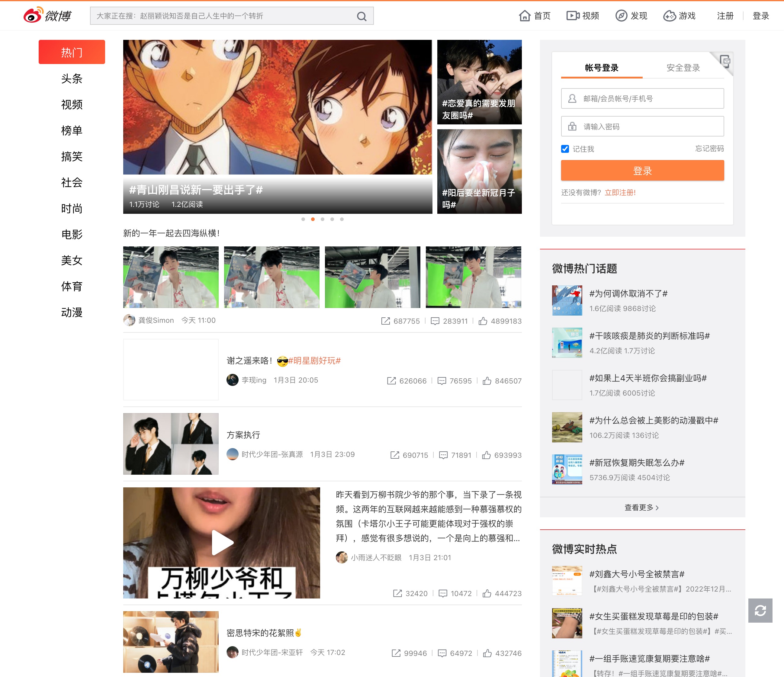The height and width of the screenshot is (677, 784).
Task: Like the 李现ing post
Action: point(487,381)
